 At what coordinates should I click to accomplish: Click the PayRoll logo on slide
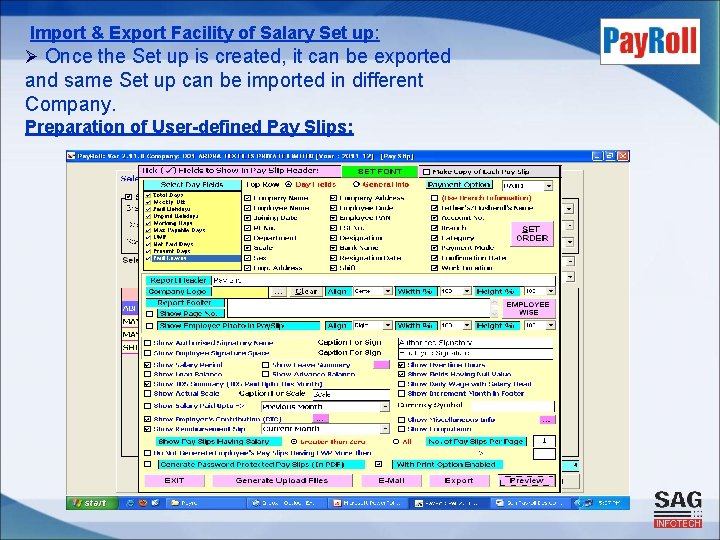click(x=650, y=41)
